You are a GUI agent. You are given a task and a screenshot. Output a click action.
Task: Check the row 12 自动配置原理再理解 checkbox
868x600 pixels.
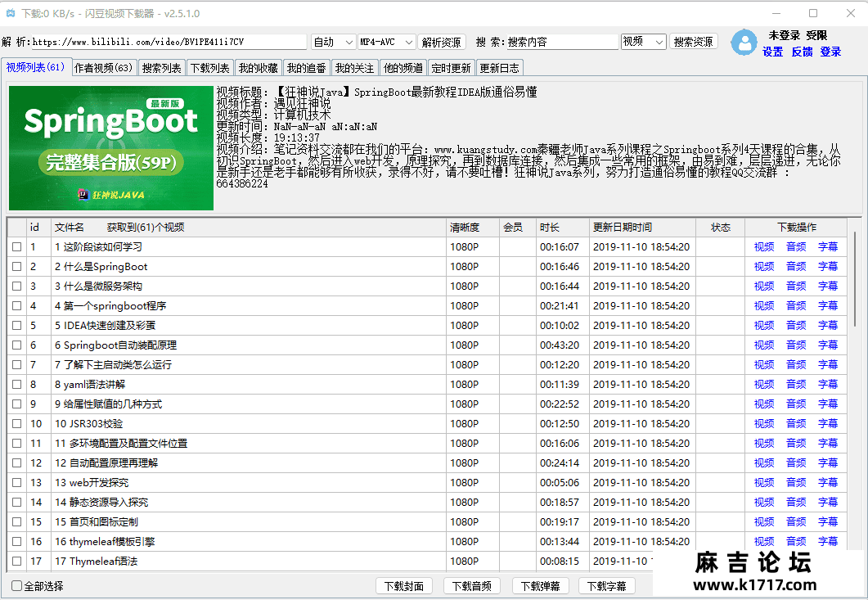[x=17, y=463]
